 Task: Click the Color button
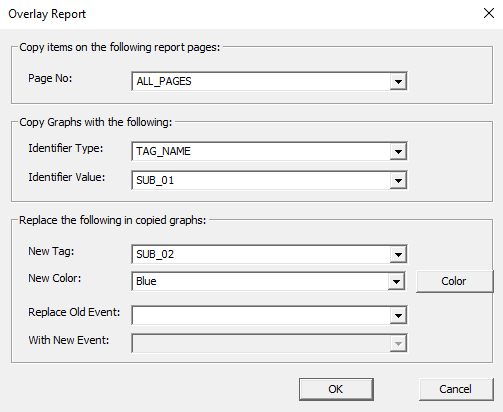click(x=454, y=281)
